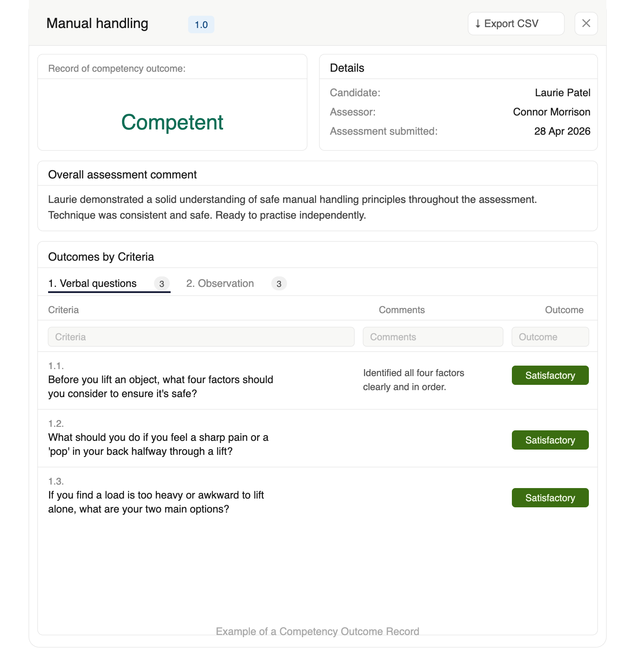Click the submission date 28 Apr 2026
Viewport: 644px width, 656px height.
point(562,131)
